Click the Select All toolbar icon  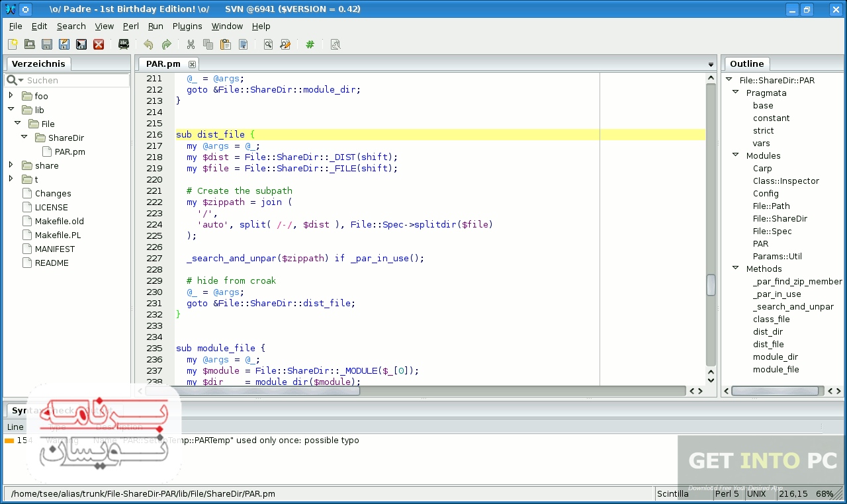pos(243,44)
